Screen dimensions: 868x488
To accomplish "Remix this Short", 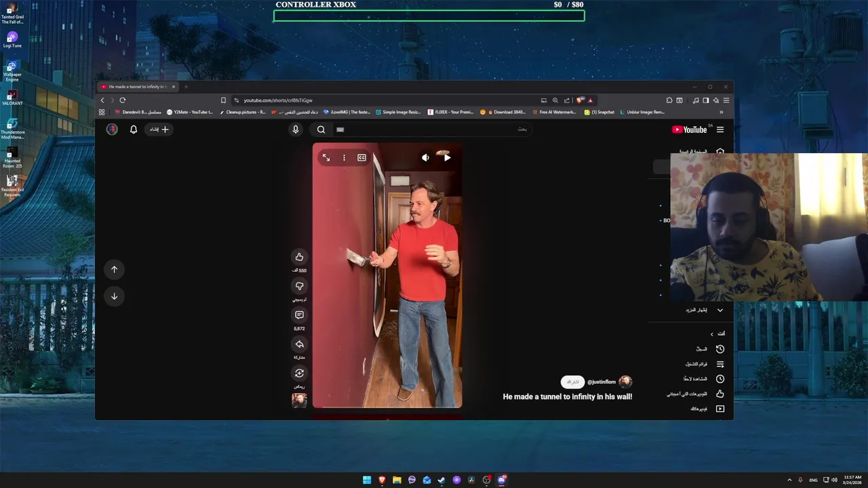I will point(299,373).
